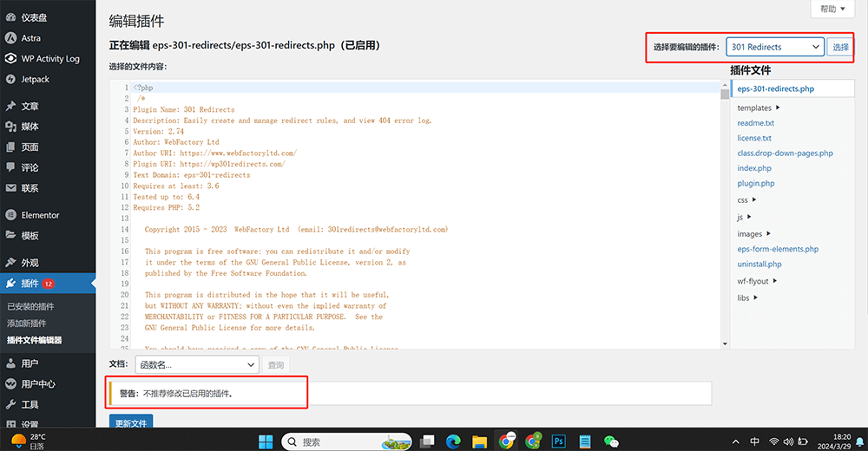
Task: Expand the js folder
Action: point(744,217)
